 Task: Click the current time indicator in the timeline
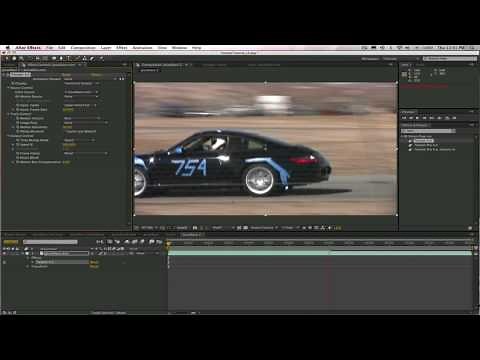click(169, 243)
